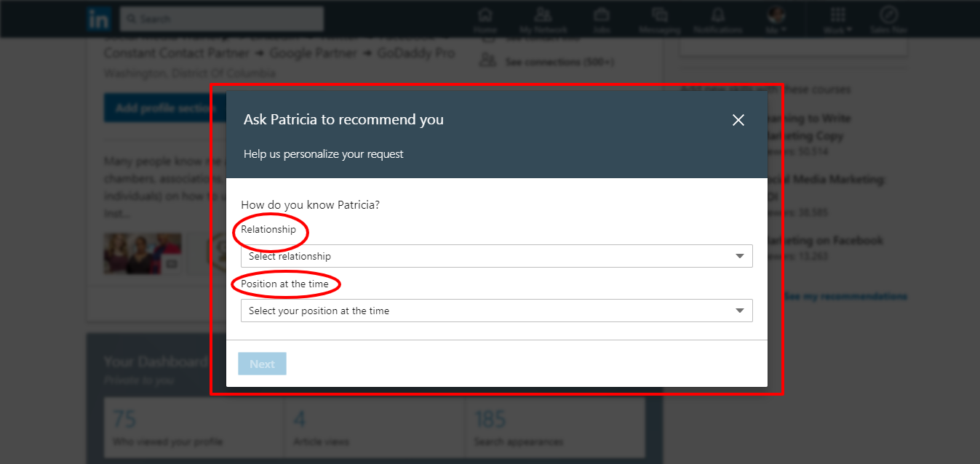Click 'Washington, District Of Columbia' location text
Screen dimensions: 980x464
coord(189,73)
